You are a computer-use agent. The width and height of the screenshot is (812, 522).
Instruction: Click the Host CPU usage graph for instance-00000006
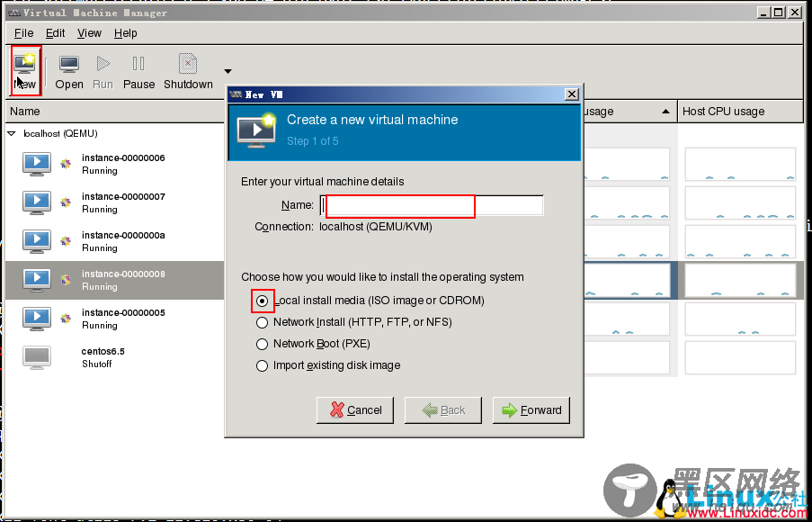coord(740,165)
